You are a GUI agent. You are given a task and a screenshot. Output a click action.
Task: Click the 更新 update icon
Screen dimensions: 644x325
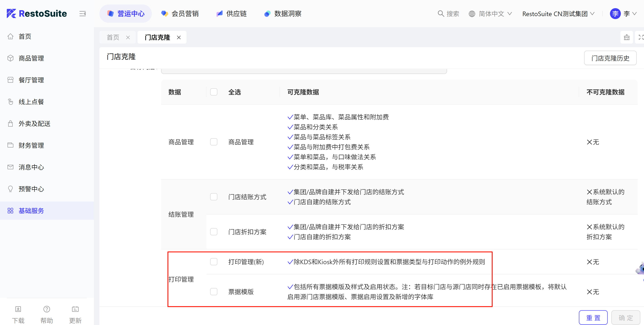tap(75, 309)
